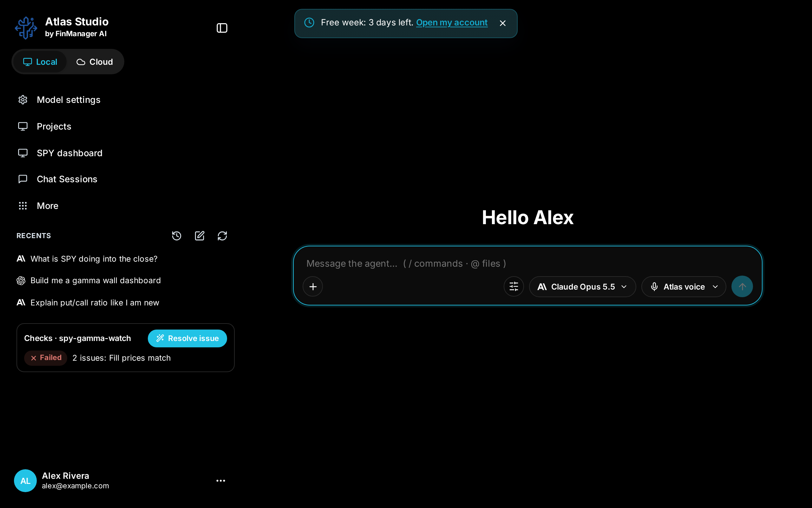Open chat history clock icon in Recents

[x=176, y=236]
